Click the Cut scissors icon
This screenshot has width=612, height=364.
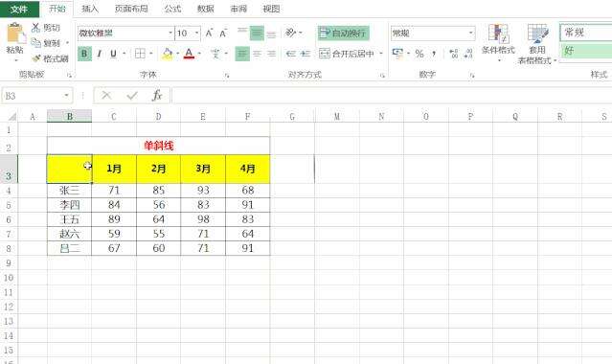point(35,28)
